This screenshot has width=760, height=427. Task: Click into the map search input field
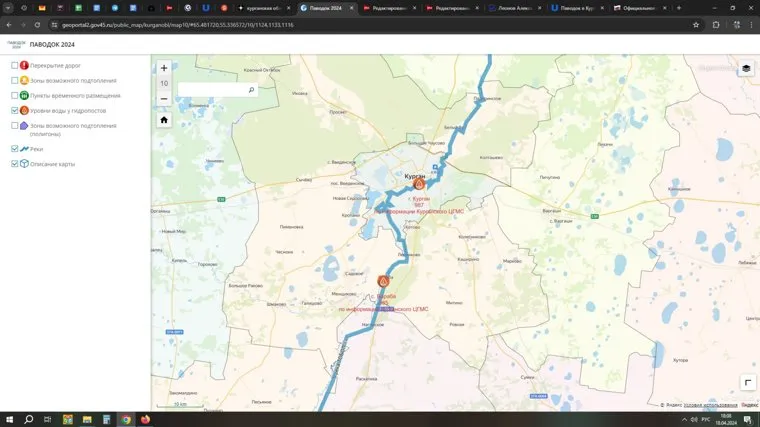coord(212,90)
